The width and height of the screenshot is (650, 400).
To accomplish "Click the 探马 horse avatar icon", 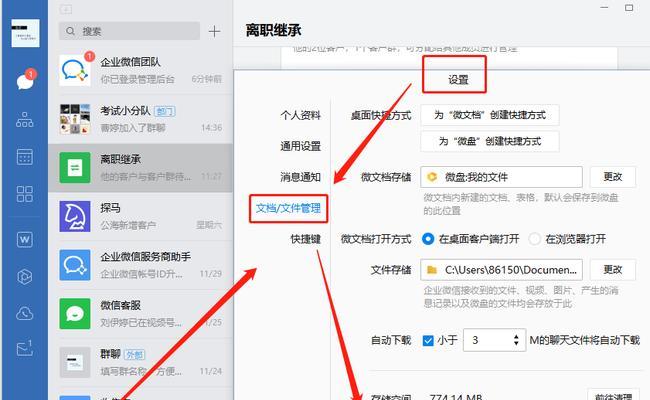I will pos(75,216).
